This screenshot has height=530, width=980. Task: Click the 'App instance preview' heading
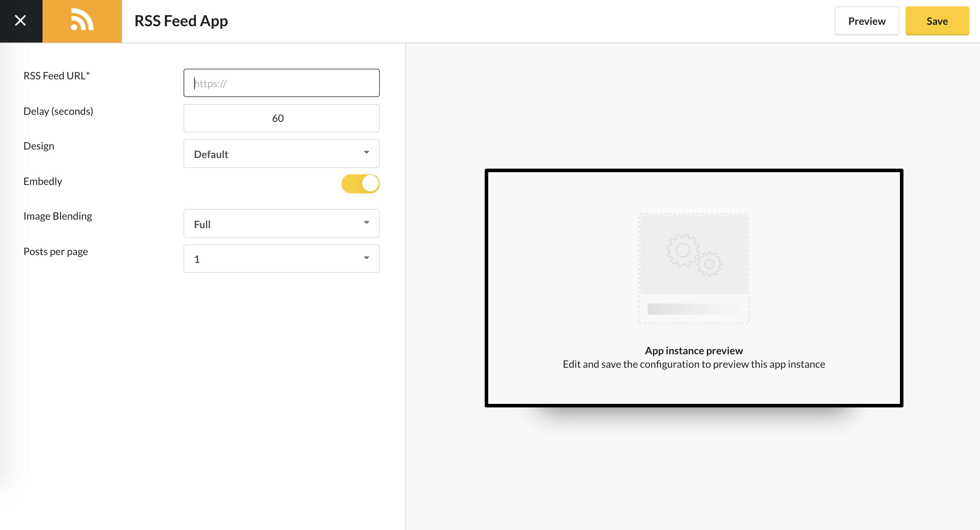pos(694,350)
